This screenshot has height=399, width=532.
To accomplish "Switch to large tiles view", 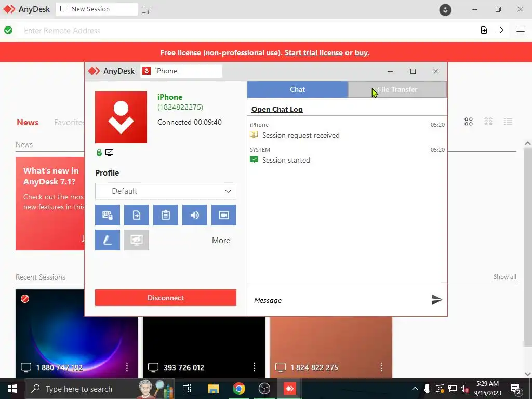I will point(469,122).
